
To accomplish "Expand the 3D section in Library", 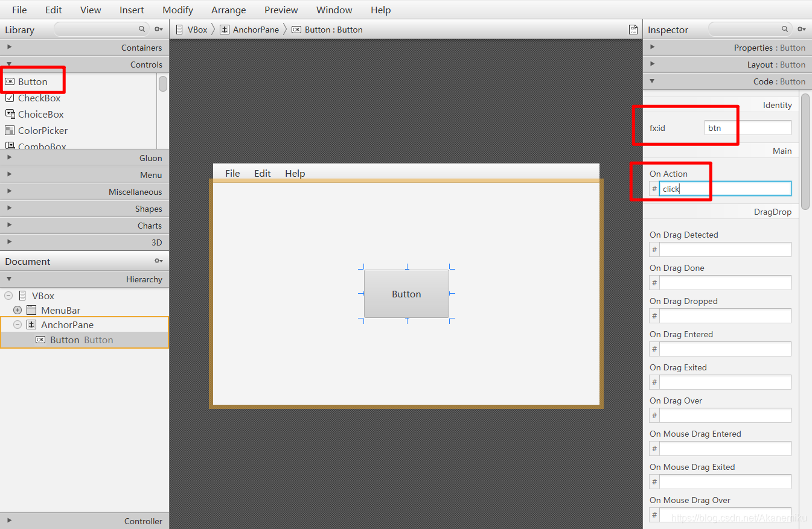I will 9,242.
